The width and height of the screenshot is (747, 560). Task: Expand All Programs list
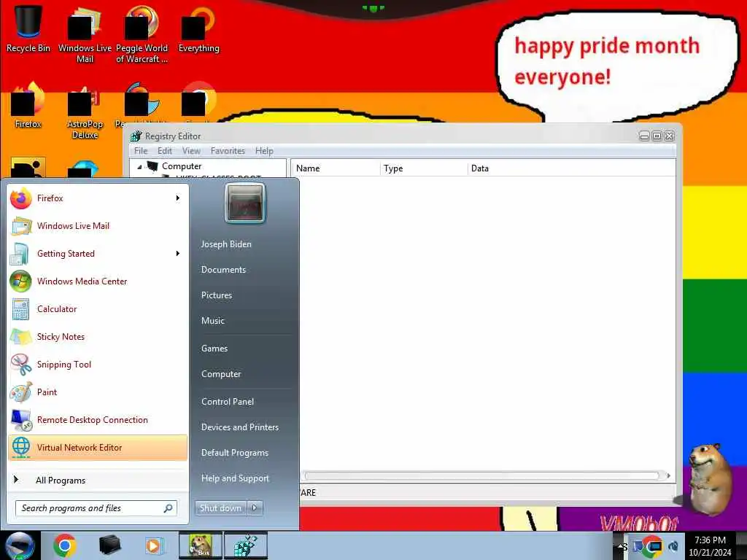pyautogui.click(x=98, y=480)
